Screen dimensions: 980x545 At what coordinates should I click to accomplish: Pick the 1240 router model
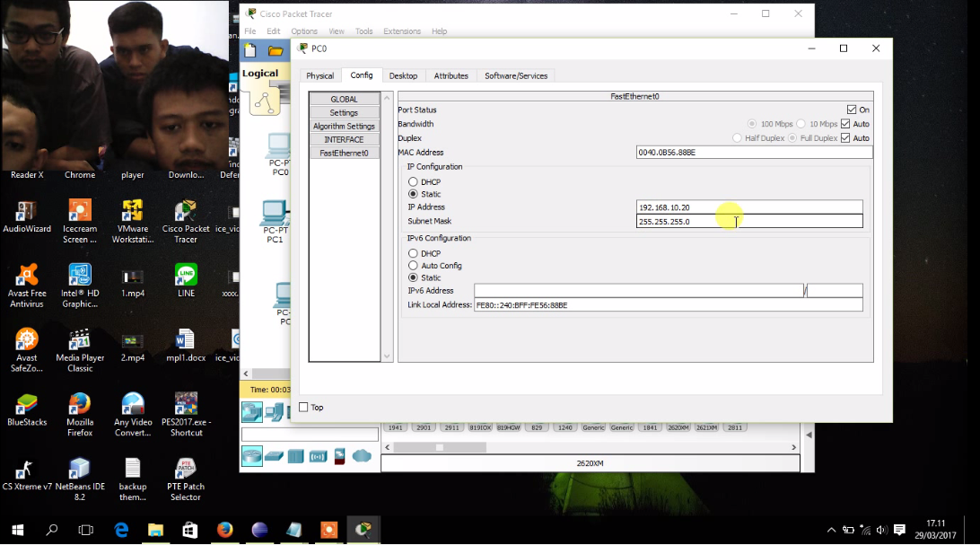565,427
